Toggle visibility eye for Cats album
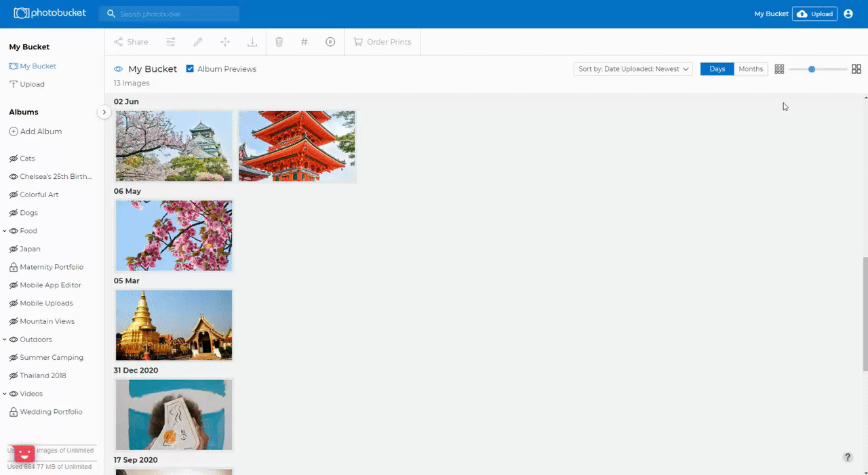Image resolution: width=868 pixels, height=475 pixels. [13, 159]
